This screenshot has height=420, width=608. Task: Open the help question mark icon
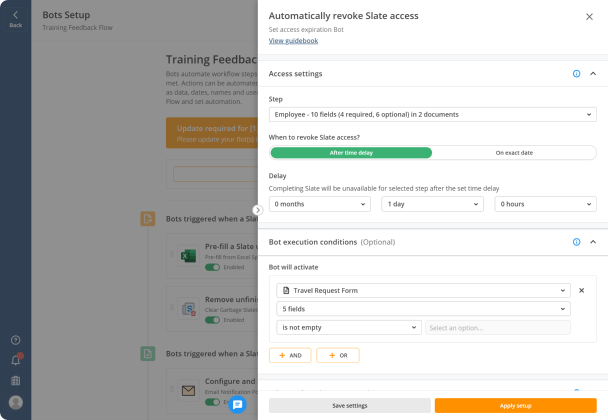(x=16, y=340)
